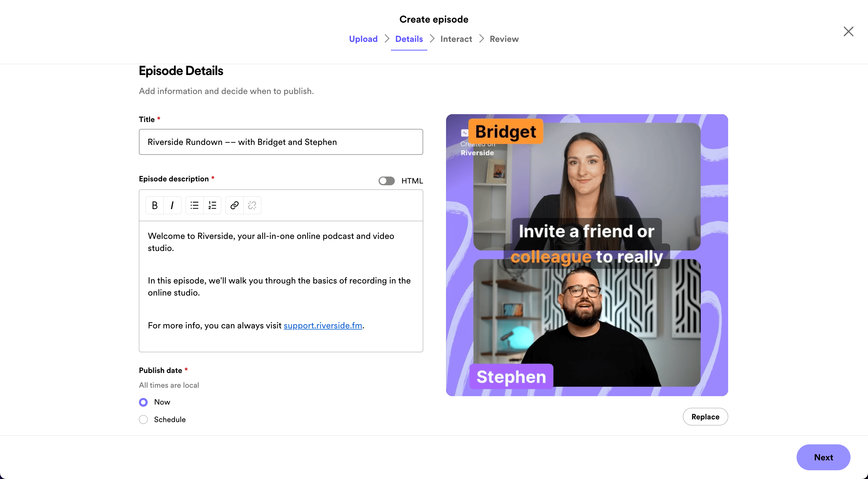Select the Now publish option
The width and height of the screenshot is (868, 479).
pyautogui.click(x=143, y=402)
